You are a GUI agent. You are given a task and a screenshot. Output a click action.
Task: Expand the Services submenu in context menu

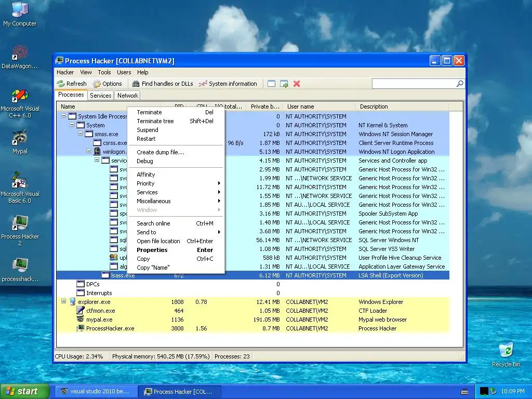[176, 192]
